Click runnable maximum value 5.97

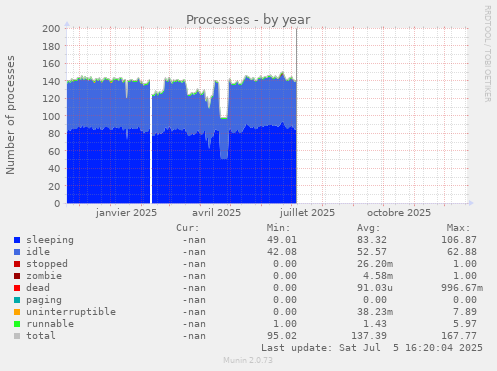click(x=465, y=324)
